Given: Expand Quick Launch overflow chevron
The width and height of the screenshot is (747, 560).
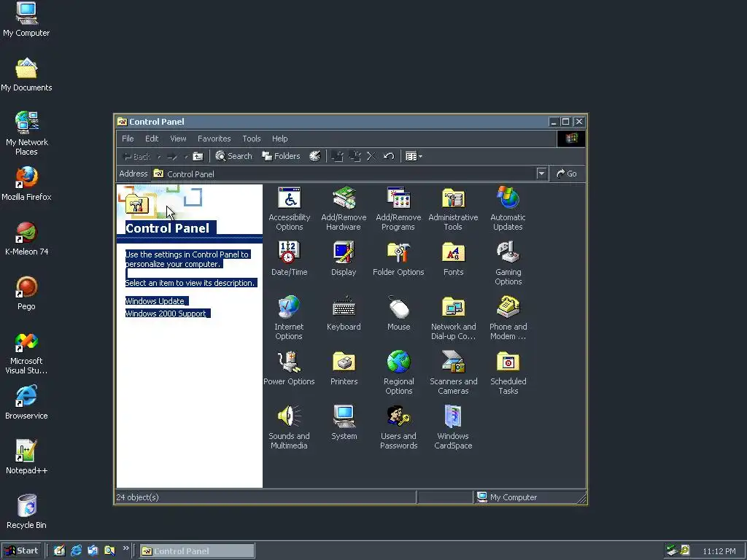Looking at the screenshot, I should (x=125, y=548).
